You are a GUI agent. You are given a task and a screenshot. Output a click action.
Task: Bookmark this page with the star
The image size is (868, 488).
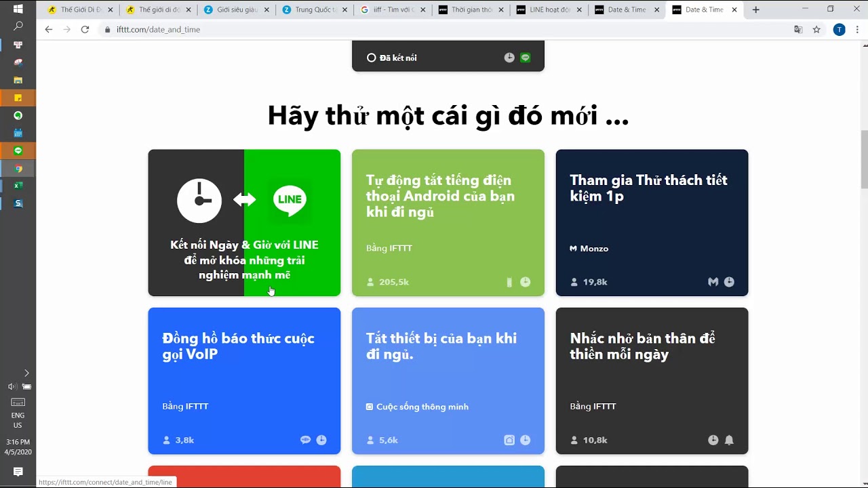[x=816, y=29]
